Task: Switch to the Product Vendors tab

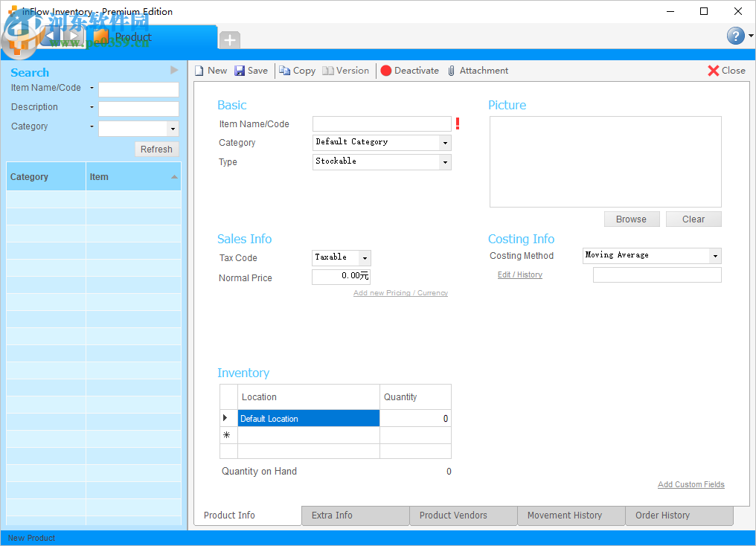Action: pyautogui.click(x=464, y=516)
